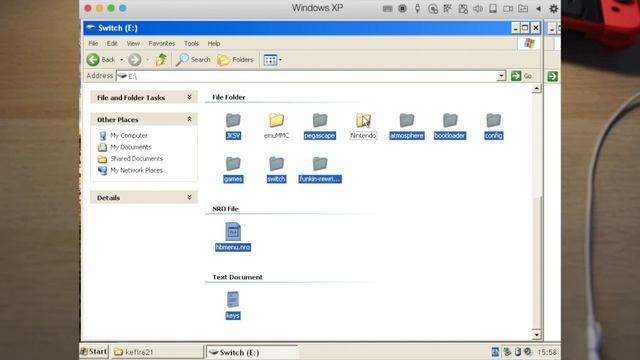Open the VM settings gear
640x360 pixels.
point(553,9)
